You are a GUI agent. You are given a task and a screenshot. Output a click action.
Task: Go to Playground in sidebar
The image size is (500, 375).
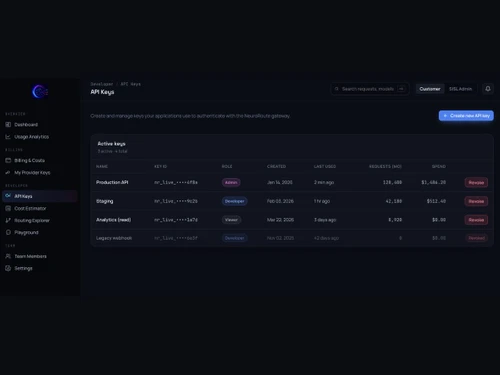(40, 232)
